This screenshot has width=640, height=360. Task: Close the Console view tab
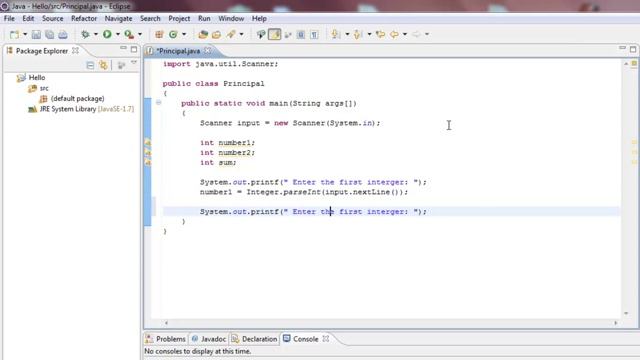tap(326, 339)
